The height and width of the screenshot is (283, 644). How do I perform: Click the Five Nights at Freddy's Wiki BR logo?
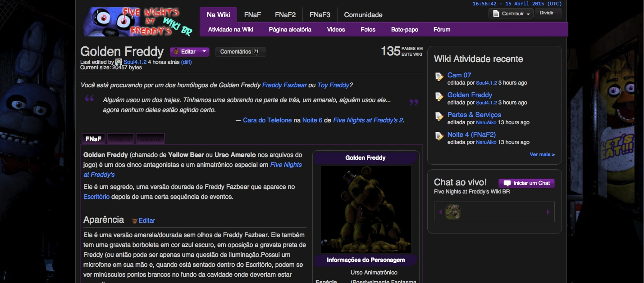pos(138,22)
